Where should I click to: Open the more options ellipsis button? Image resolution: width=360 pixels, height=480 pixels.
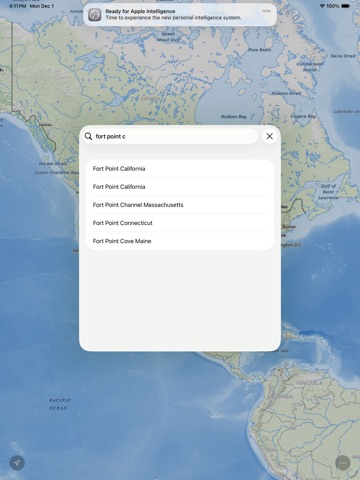tap(343, 463)
